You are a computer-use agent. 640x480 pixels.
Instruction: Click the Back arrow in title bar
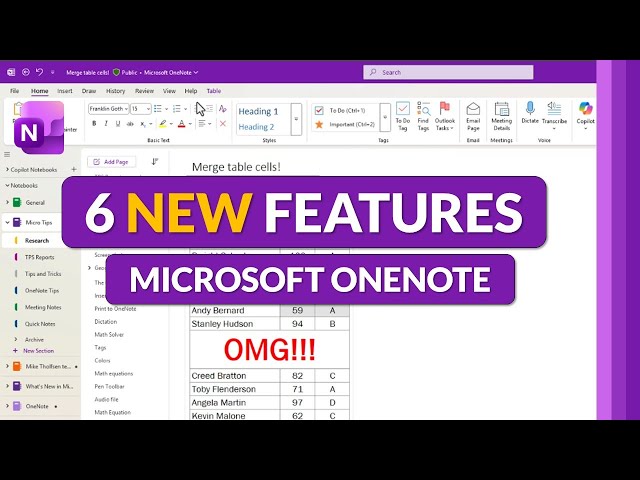click(x=26, y=72)
